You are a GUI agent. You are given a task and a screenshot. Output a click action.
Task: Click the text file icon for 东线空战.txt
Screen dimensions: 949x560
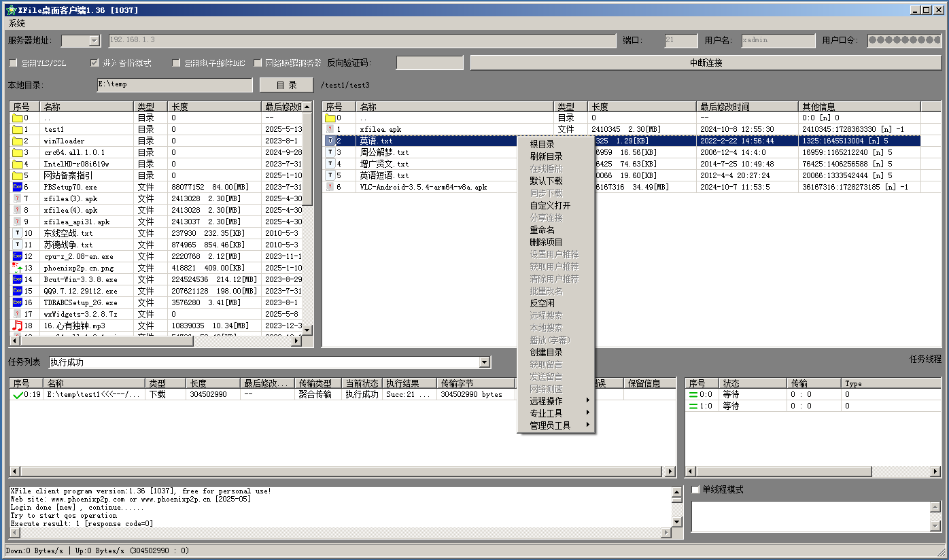[18, 233]
